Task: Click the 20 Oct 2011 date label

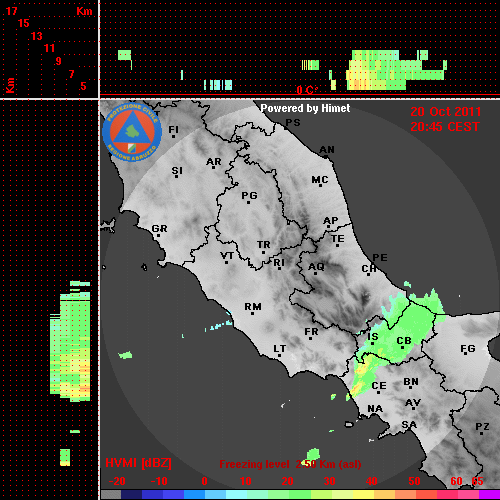Action: [x=445, y=112]
